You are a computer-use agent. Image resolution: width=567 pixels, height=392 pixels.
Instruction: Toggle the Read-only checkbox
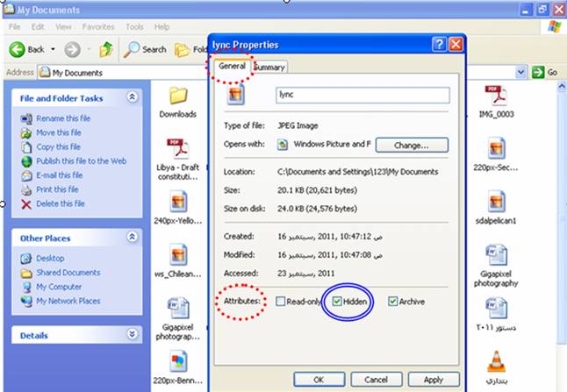tap(280, 302)
